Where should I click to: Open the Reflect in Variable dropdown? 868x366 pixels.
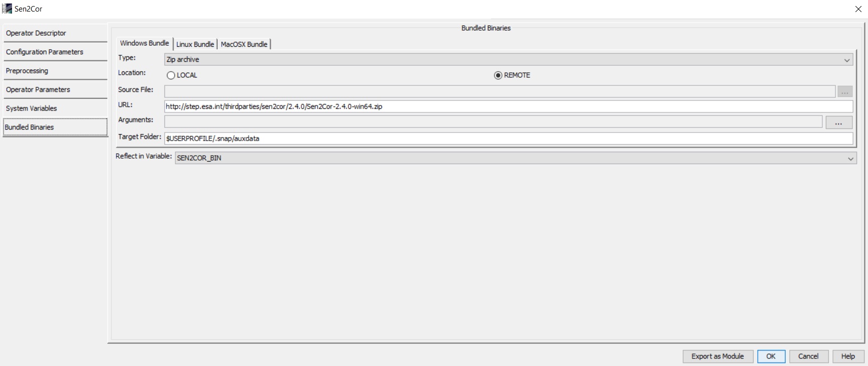(515, 158)
